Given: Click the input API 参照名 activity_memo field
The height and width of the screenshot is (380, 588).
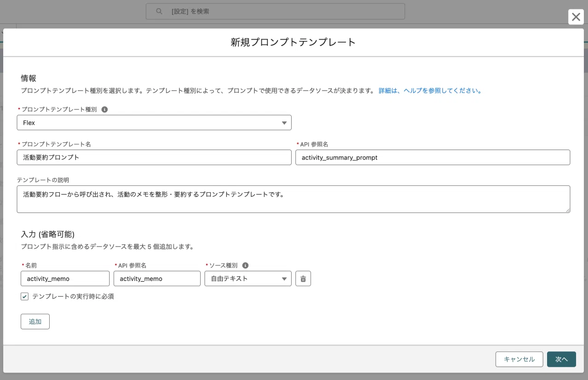Looking at the screenshot, I should 157,278.
